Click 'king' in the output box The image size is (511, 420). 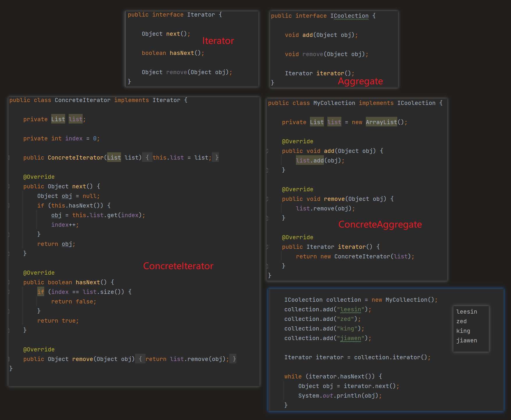point(463,331)
